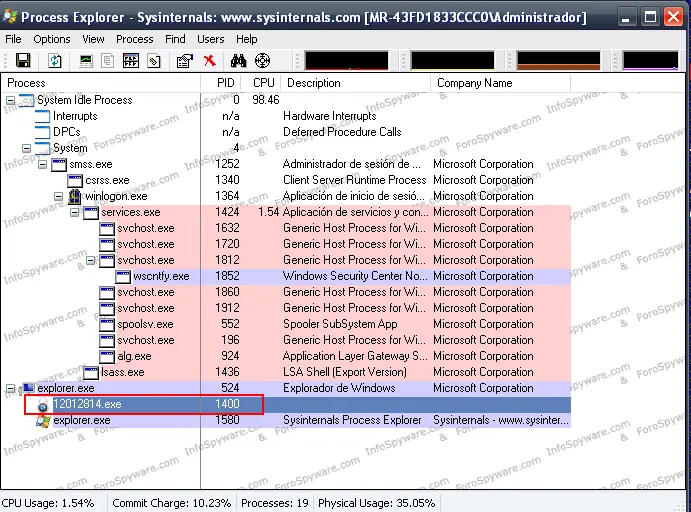Select the spoolsv.exe process row
The width and height of the screenshot is (691, 512).
(286, 324)
